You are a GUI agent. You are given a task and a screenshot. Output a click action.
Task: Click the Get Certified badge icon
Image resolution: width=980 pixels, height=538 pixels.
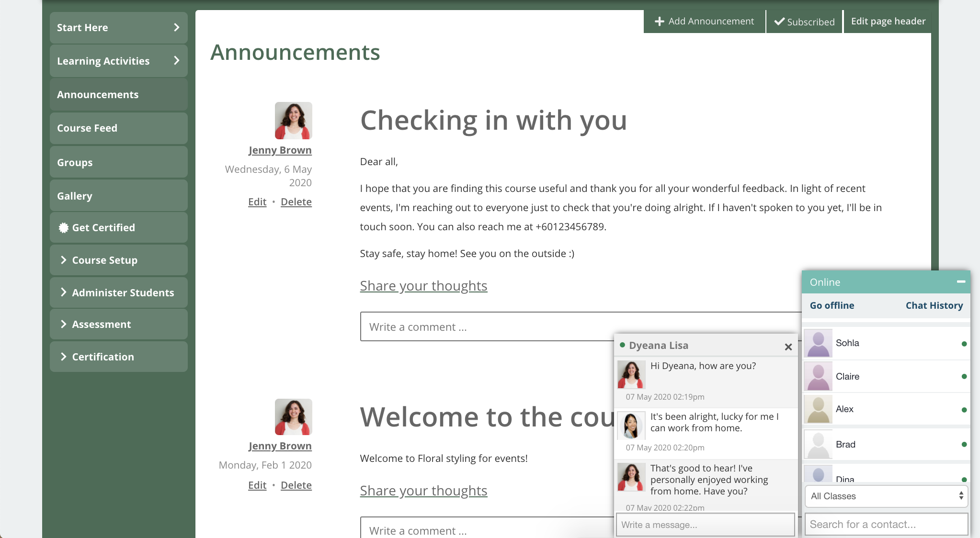pos(63,228)
